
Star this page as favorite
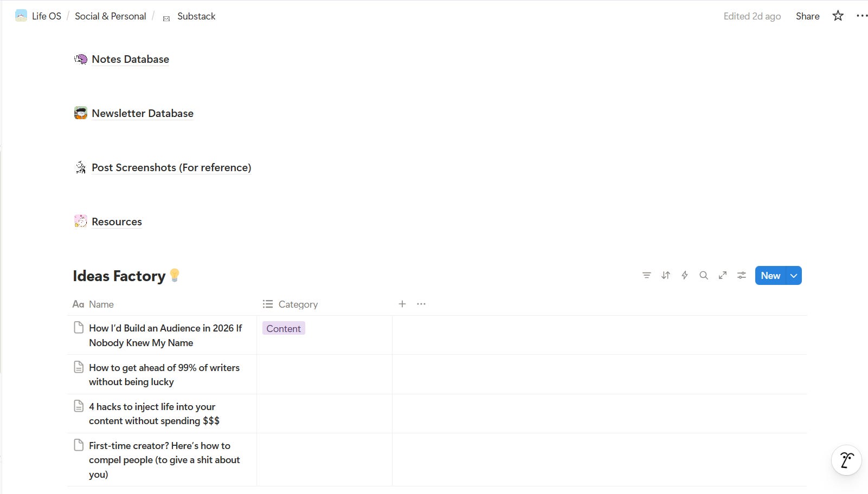(x=838, y=16)
